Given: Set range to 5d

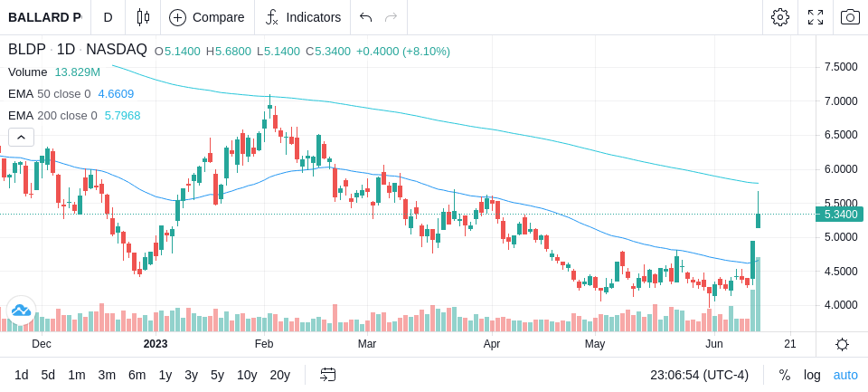Looking at the screenshot, I should [x=48, y=376].
